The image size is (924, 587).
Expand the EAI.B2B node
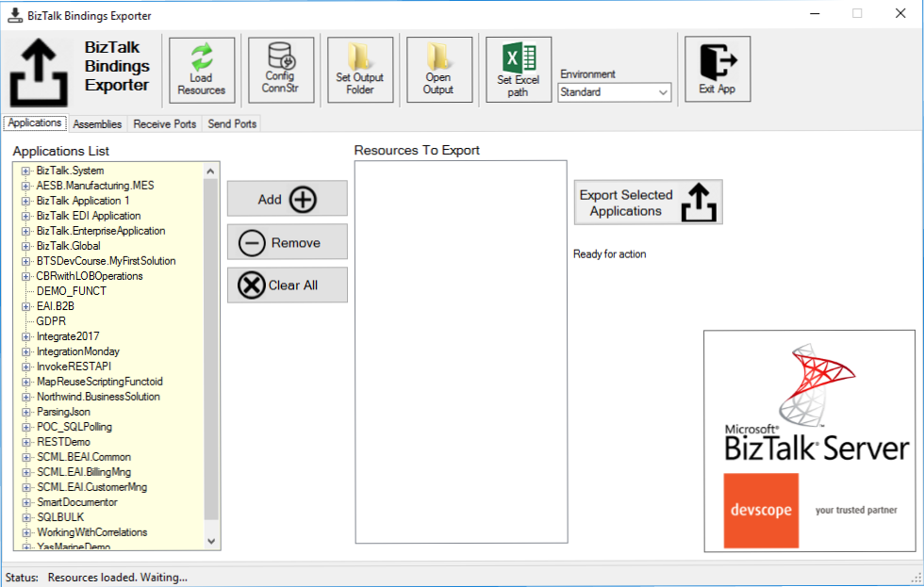pyautogui.click(x=25, y=307)
